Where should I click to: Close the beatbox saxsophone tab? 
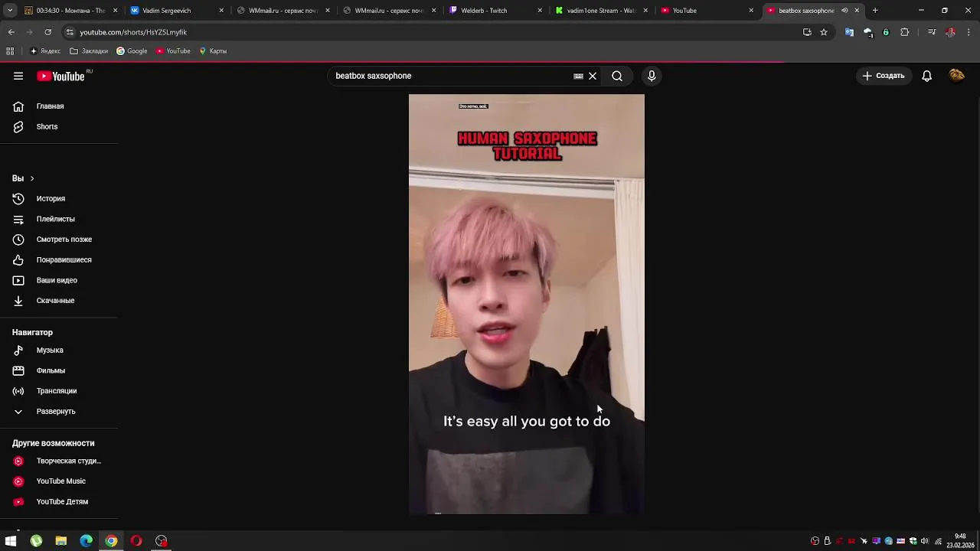(857, 11)
